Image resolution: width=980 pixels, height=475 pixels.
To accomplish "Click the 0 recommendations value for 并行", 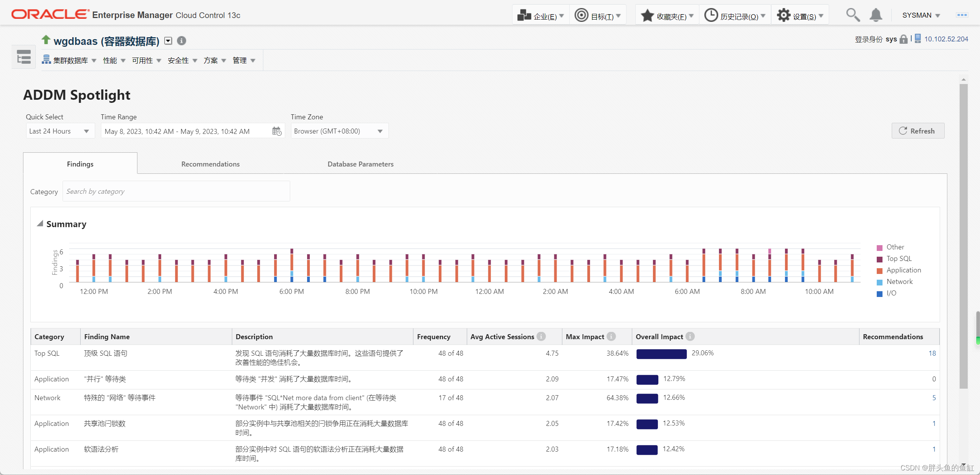I will coord(934,379).
